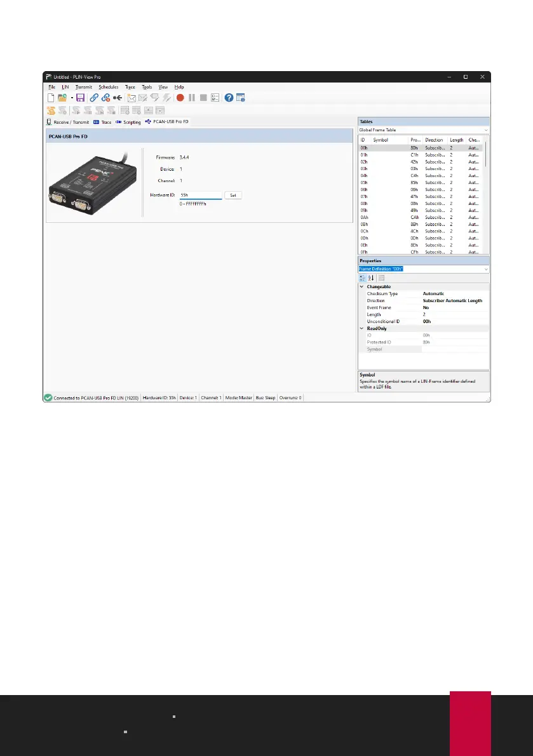The width and height of the screenshot is (533, 756).
Task: Open the Global Frame Table dropdown
Action: click(x=424, y=130)
